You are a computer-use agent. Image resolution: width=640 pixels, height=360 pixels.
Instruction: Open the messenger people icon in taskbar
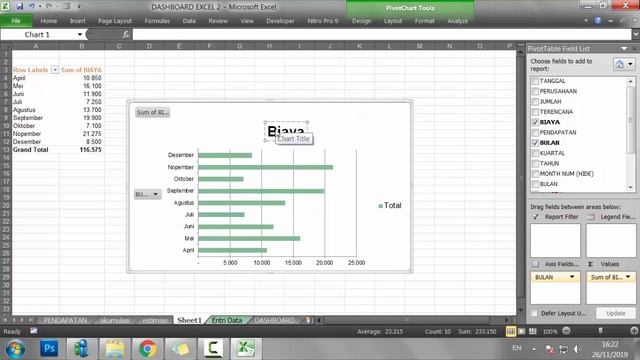pos(82,349)
